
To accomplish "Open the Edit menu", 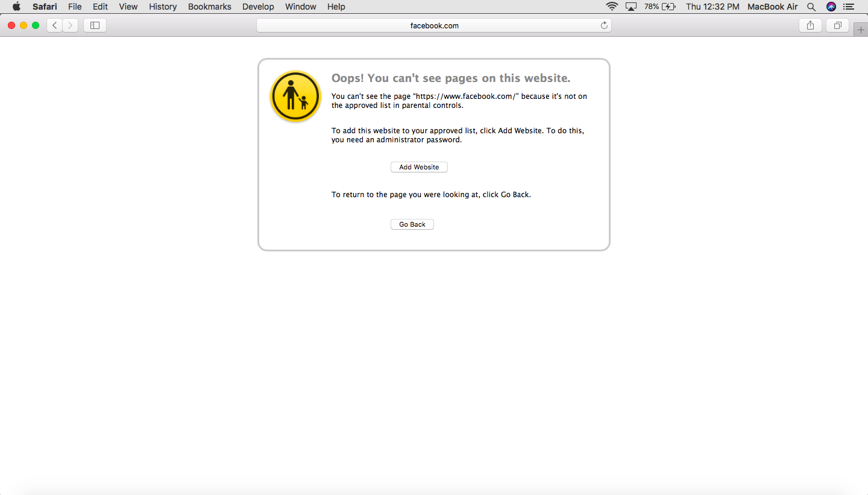I will [100, 7].
